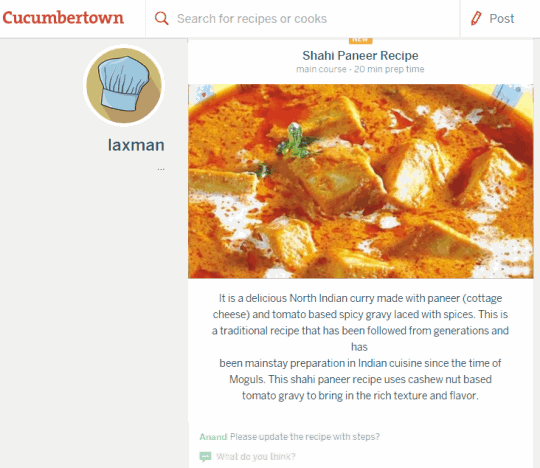The width and height of the screenshot is (540, 468).
Task: Click the green comment bubble icon
Action: 205,457
